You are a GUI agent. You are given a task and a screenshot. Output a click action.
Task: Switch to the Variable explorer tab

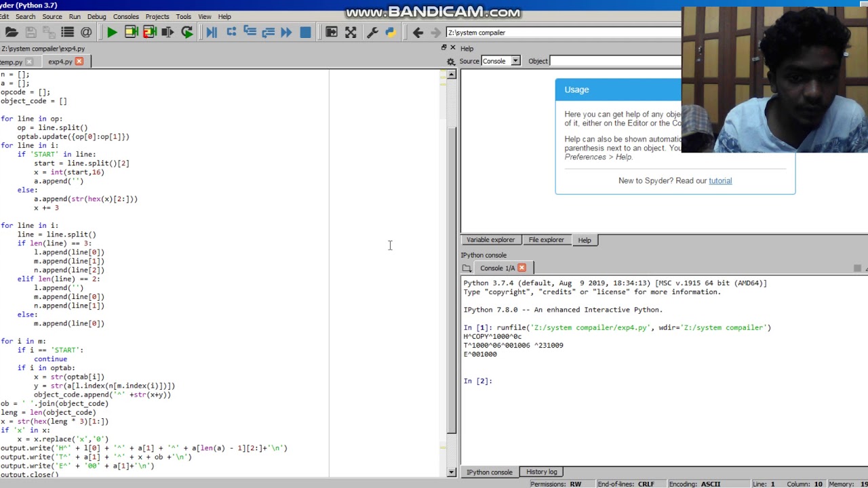[490, 240]
